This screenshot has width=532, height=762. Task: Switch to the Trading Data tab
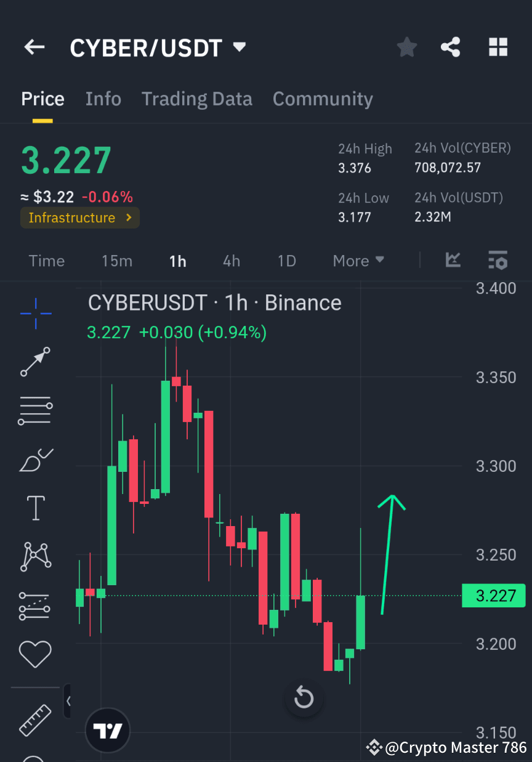[x=197, y=99]
